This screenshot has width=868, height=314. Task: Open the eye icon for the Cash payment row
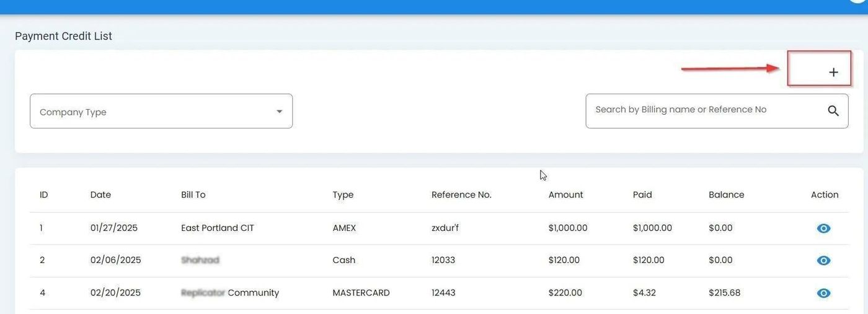tap(823, 261)
